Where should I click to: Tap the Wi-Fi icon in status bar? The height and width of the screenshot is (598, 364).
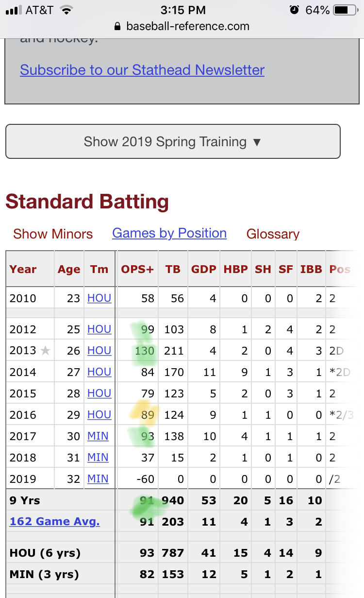tap(66, 10)
